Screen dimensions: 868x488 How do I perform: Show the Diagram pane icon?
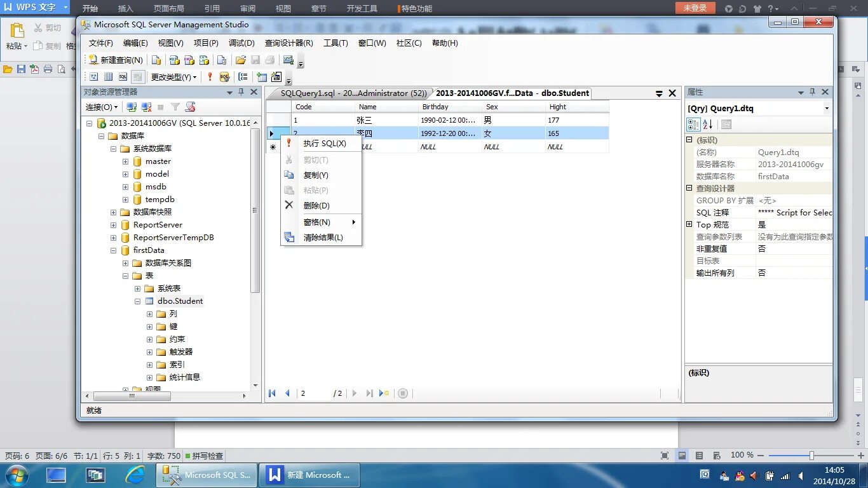[93, 77]
